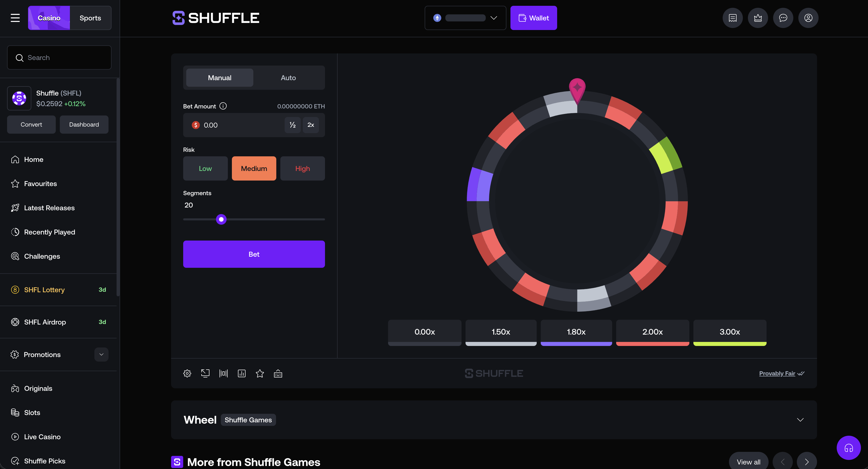Click the Promotions sidebar item
868x469 pixels.
pyautogui.click(x=42, y=355)
